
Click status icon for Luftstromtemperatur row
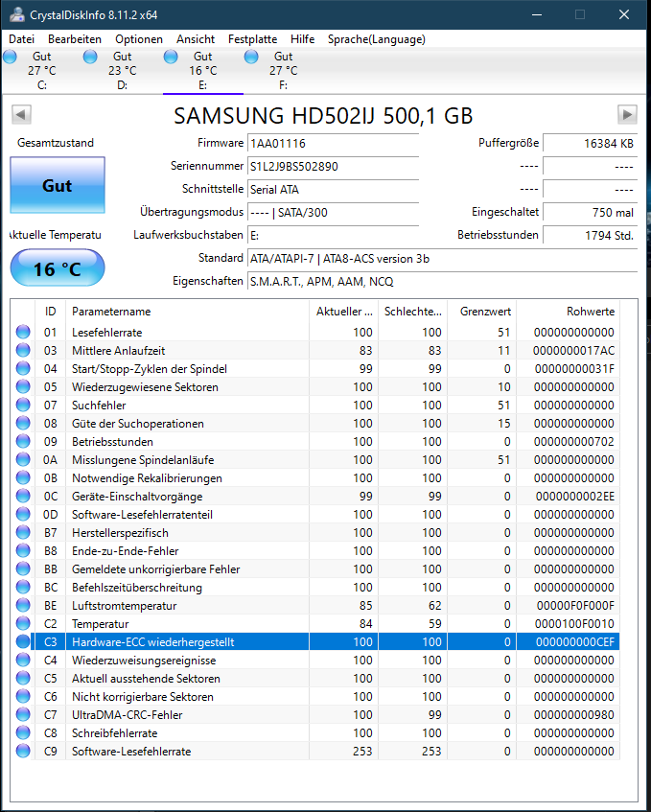pyautogui.click(x=23, y=605)
